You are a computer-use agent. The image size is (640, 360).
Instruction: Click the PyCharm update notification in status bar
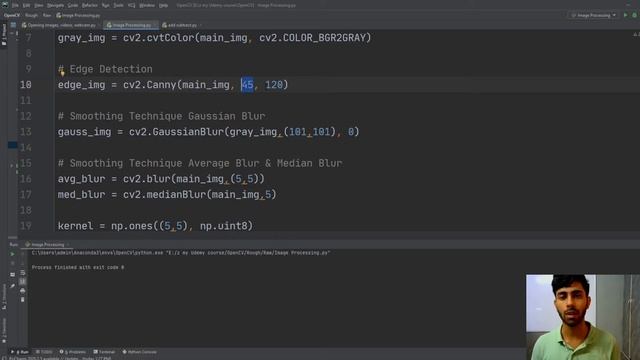(60, 358)
